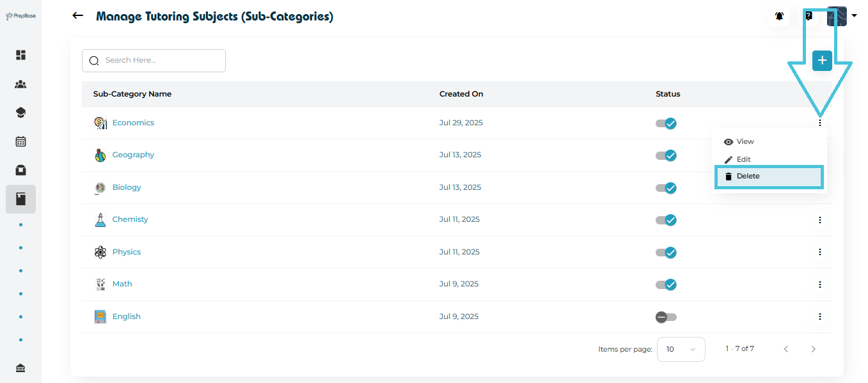Click the bank building sidebar icon
The height and width of the screenshot is (383, 868).
(x=20, y=368)
